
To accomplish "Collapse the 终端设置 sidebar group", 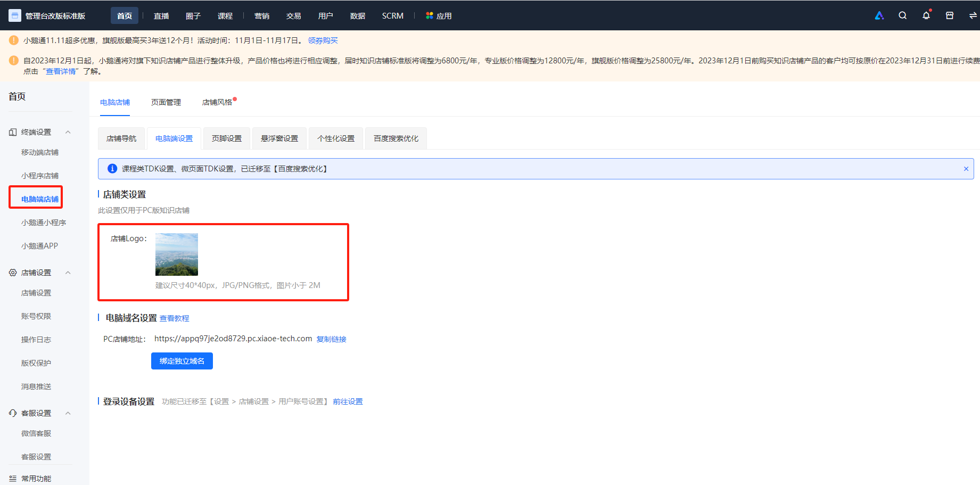I will pos(68,132).
